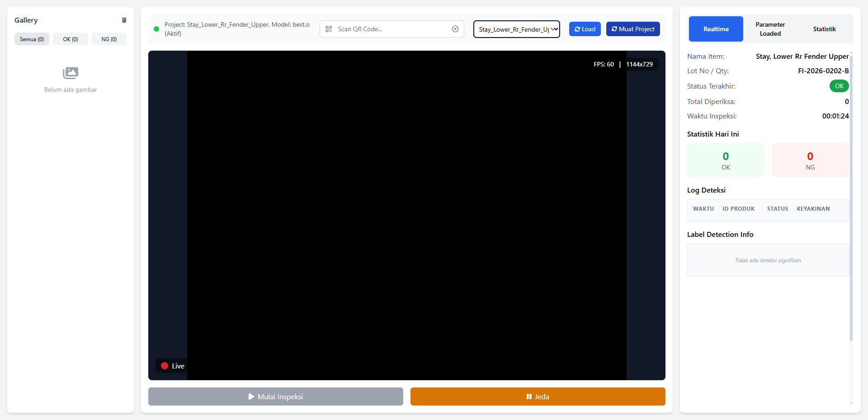The height and width of the screenshot is (420, 868).
Task: Click the live camera video feed
Action: pos(407,215)
